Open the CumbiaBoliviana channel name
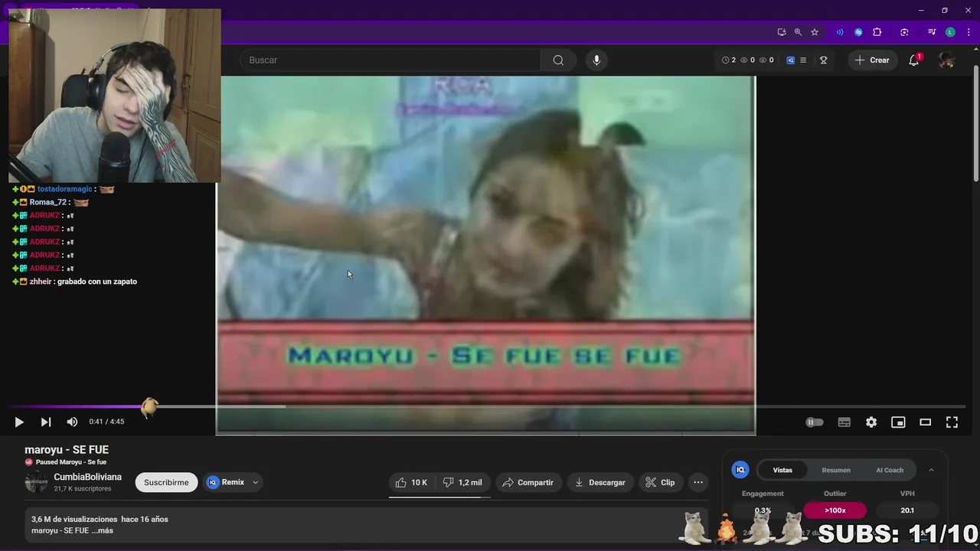The image size is (980, 551). 87,478
